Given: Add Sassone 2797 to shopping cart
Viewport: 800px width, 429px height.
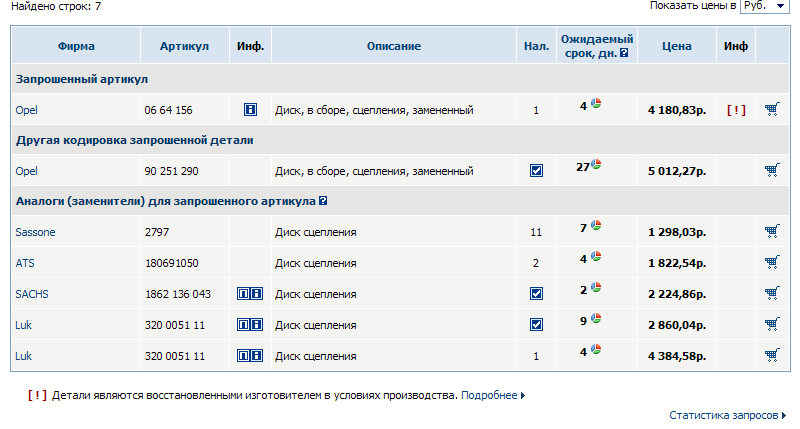Looking at the screenshot, I should 771,232.
